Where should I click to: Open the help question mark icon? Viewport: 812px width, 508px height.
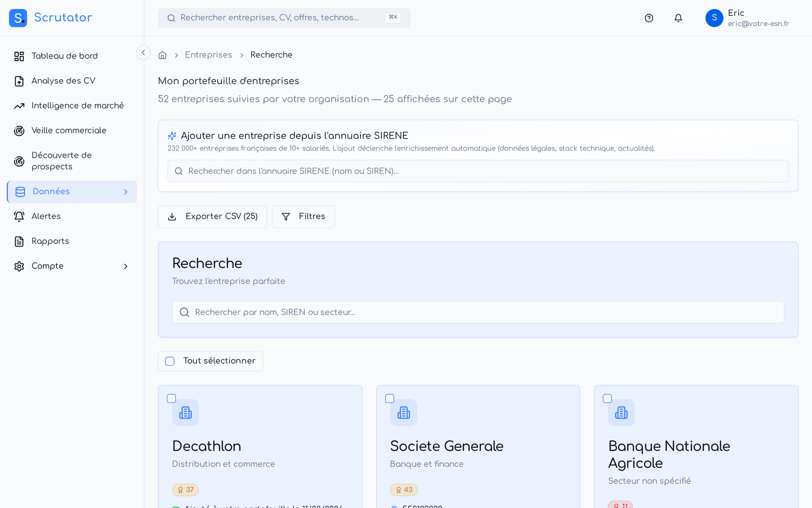coord(649,18)
